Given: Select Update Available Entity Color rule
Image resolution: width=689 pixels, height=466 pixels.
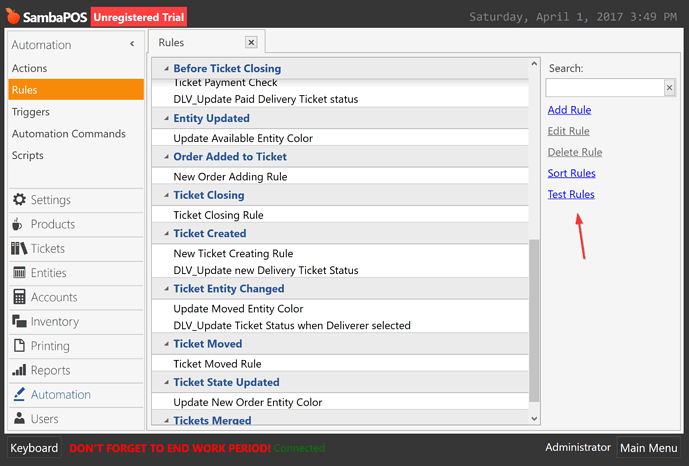Looking at the screenshot, I should tap(340, 138).
